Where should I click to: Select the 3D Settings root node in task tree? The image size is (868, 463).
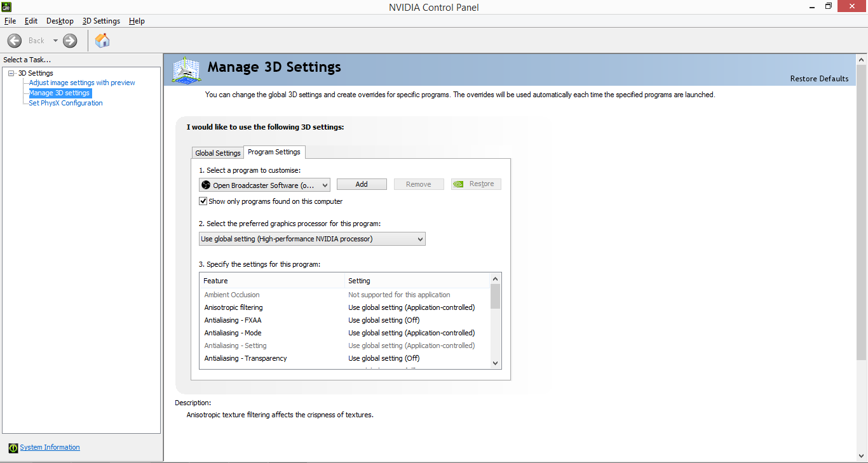(x=36, y=73)
